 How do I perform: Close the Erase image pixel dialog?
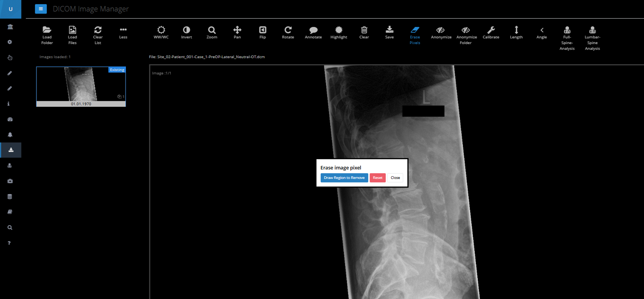395,178
